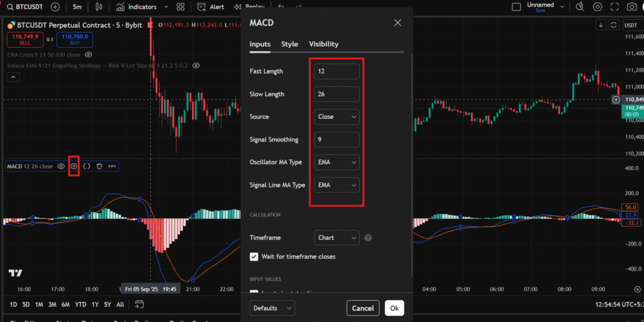Open layout grid selector icon
The width and height of the screenshot is (644, 322).
[180, 7]
